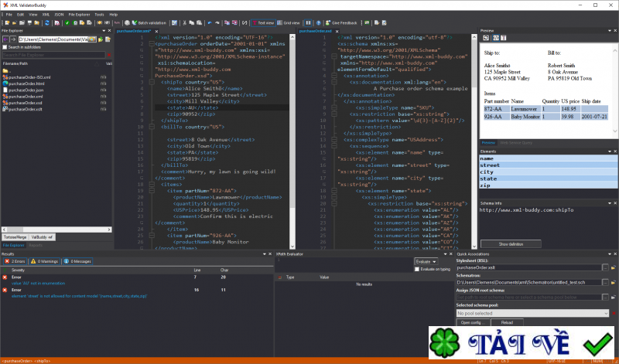619x364 pixels.
Task: Switch to the purchaseOrder.xsd editor tab
Action: pos(313,31)
